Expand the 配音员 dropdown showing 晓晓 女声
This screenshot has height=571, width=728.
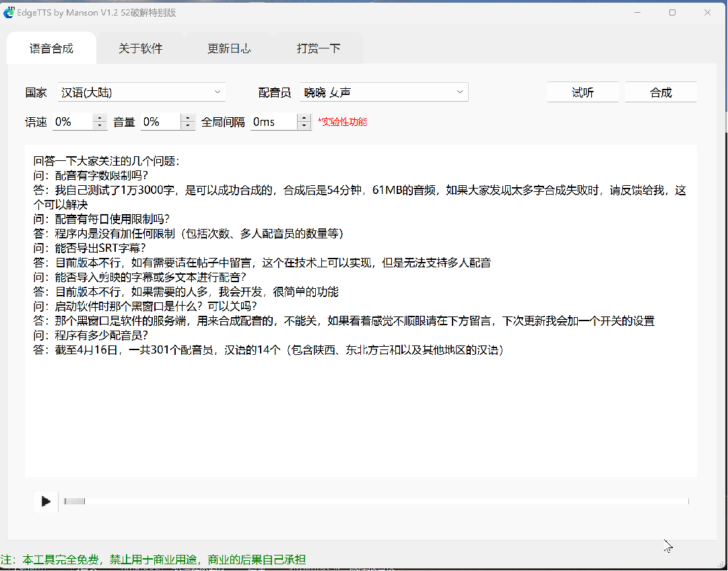click(x=384, y=92)
